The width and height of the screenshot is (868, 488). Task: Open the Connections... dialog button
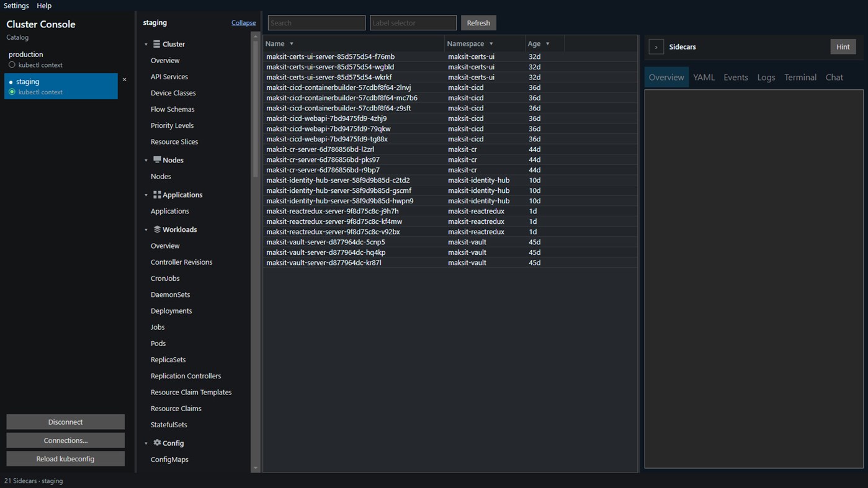pos(65,440)
